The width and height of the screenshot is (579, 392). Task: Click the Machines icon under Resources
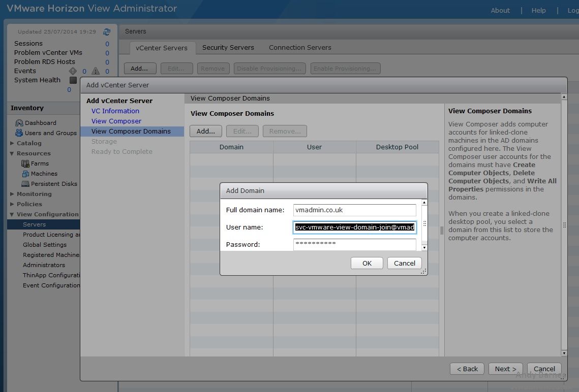click(25, 174)
